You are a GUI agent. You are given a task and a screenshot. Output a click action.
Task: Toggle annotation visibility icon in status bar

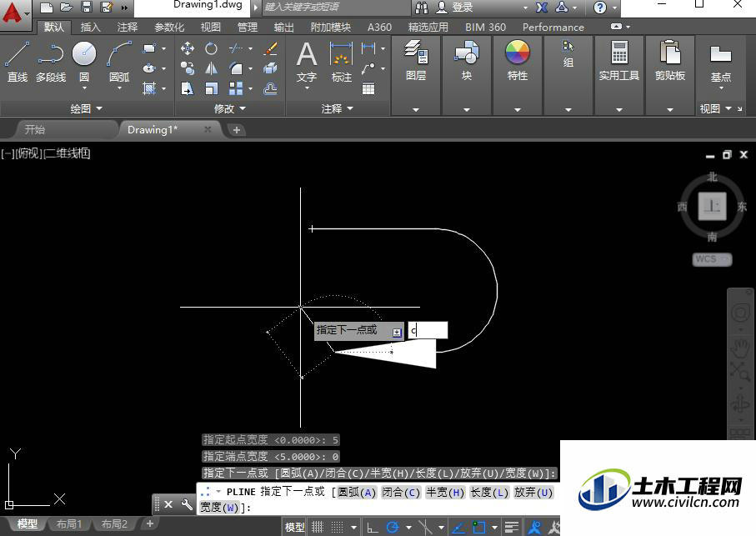[534, 527]
